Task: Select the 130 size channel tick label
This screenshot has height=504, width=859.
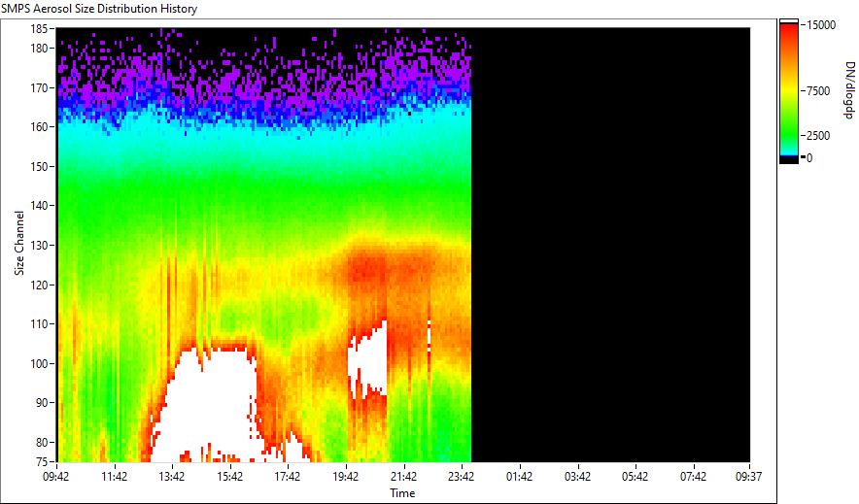Action: [39, 245]
